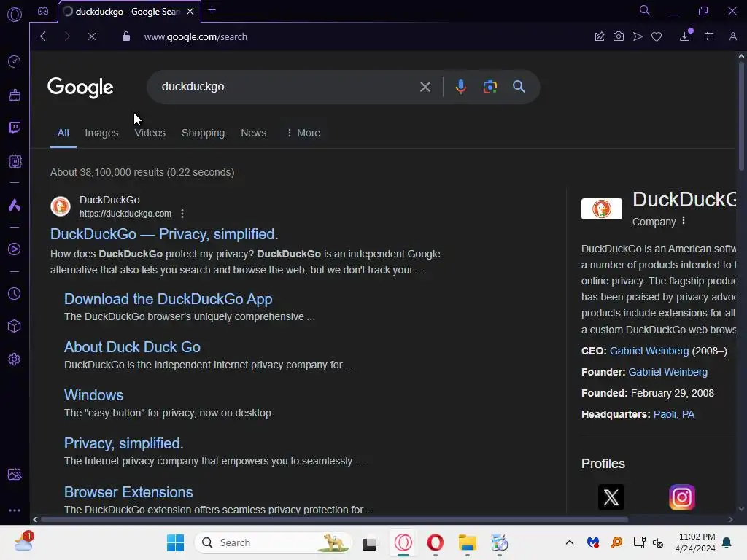Open the Downloads icon
This screenshot has height=560, width=747.
pyautogui.click(x=684, y=36)
